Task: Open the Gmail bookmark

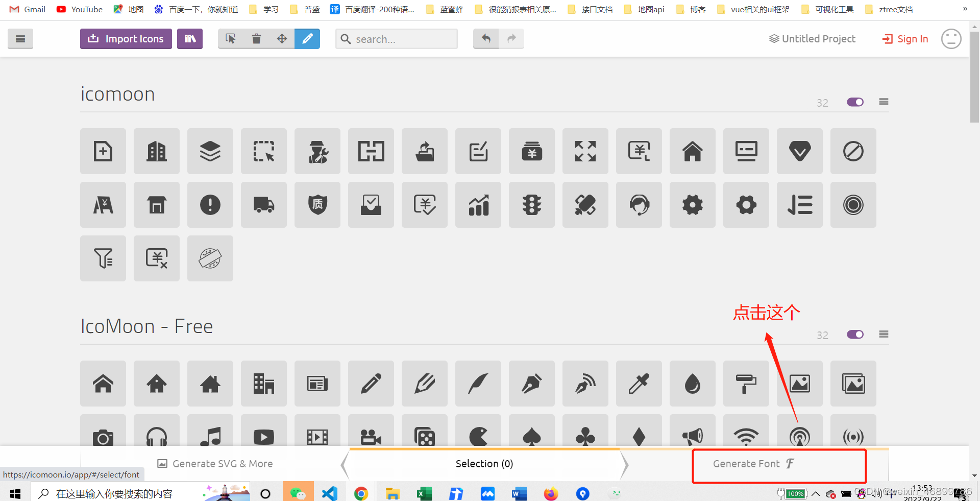Action: tap(28, 9)
